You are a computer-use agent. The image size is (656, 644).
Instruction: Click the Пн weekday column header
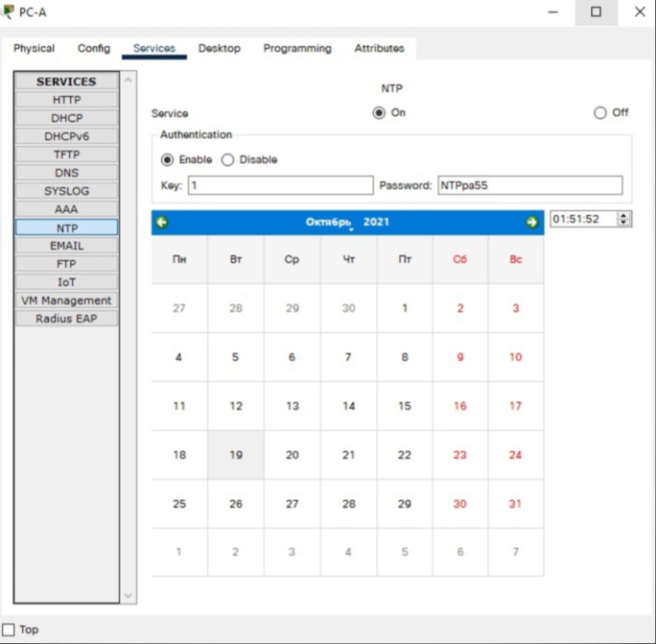pos(179,259)
